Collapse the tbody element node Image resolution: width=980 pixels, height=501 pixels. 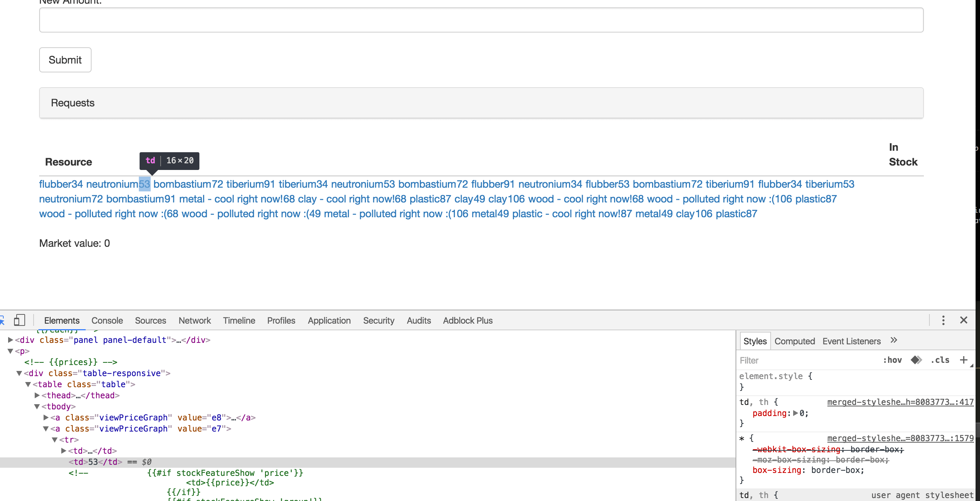[x=37, y=406]
